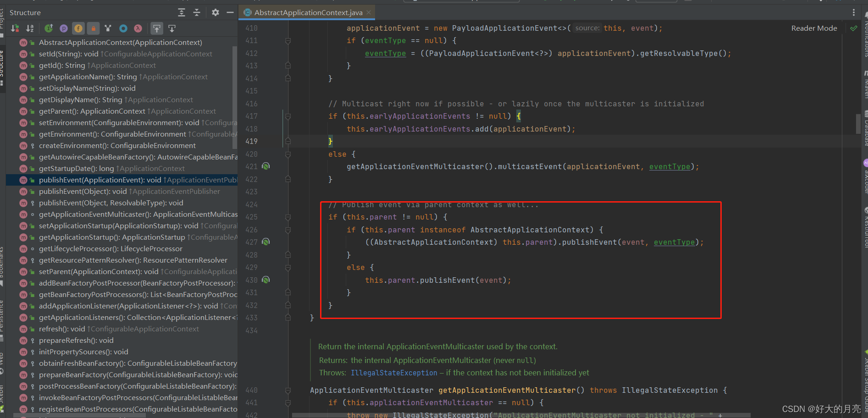Enable Show Inherited in Structure toolbar

pos(49,28)
